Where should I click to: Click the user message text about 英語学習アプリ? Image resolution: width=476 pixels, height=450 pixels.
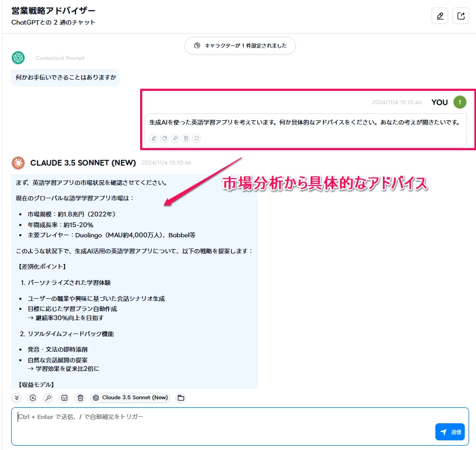[x=305, y=122]
